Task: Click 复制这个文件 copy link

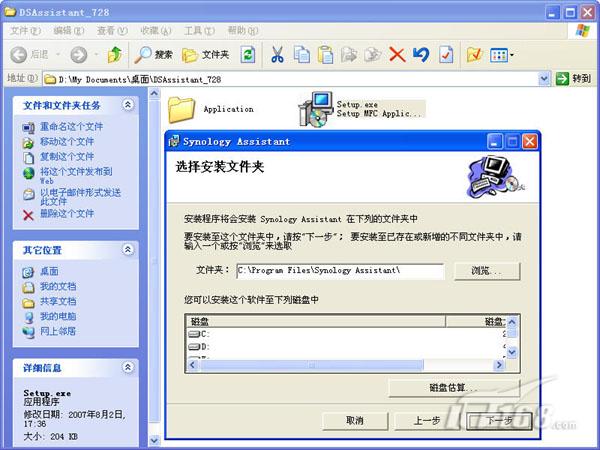Action: coord(67,157)
